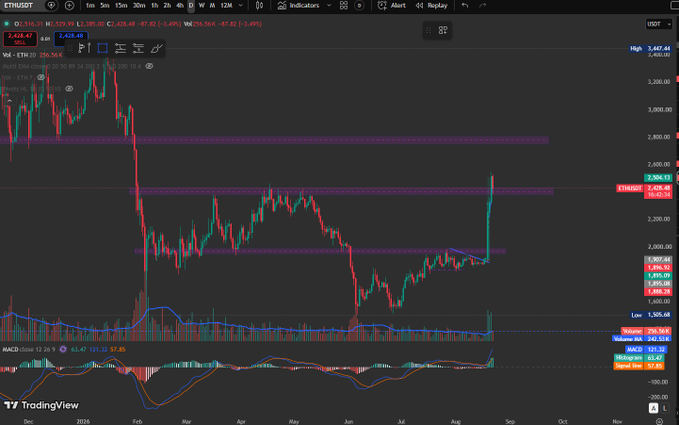Click the 1,907.44 gray price label
Viewport: 679px width, 425px height.
pos(658,260)
